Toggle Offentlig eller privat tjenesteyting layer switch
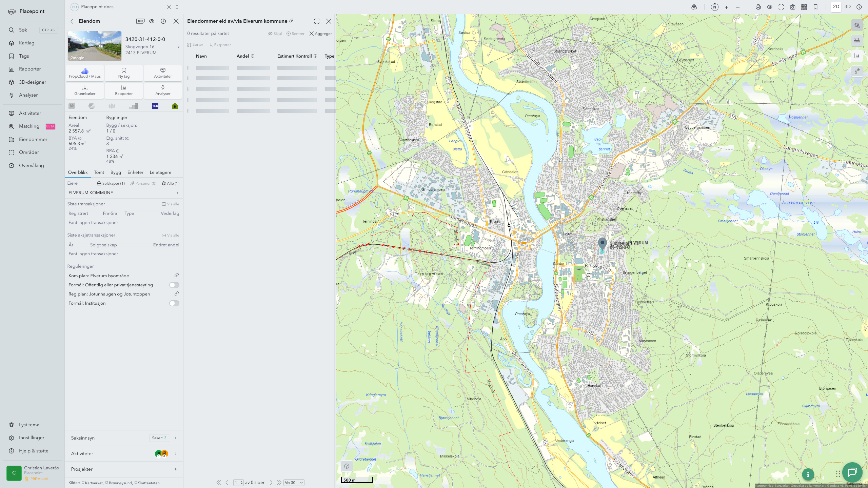Image resolution: width=868 pixels, height=488 pixels. (174, 285)
